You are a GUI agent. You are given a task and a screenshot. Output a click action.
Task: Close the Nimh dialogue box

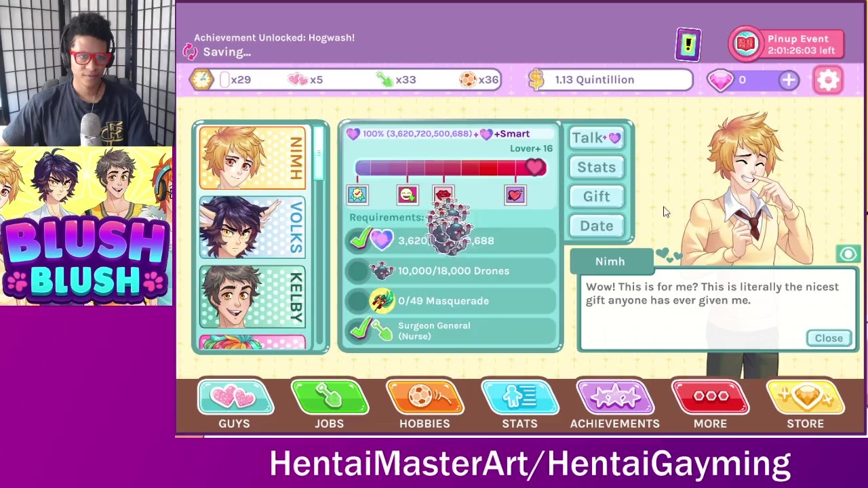829,338
